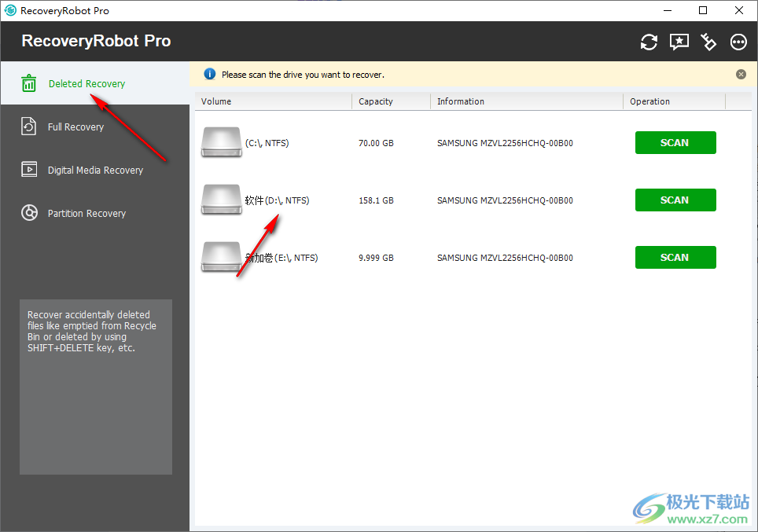Switch to Digital Media Recovery mode

(x=94, y=170)
